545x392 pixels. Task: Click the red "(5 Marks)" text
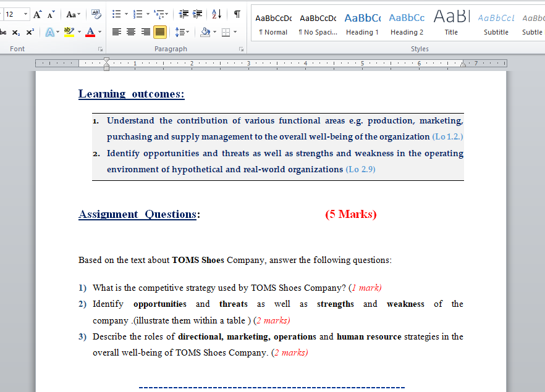tap(351, 214)
